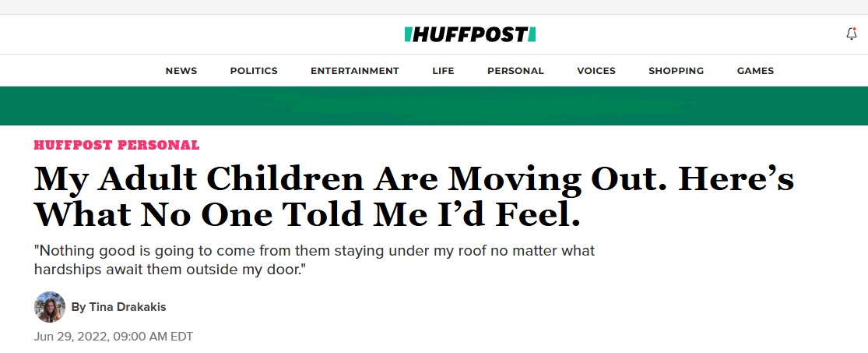Screen dimensions: 868x353
Task: Click the gray strip at the page top
Action: pos(434,7)
